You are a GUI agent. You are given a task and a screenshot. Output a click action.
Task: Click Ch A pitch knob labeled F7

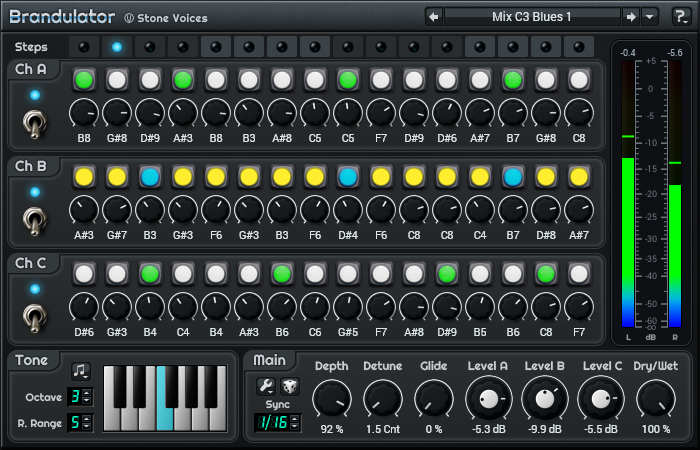(x=381, y=113)
